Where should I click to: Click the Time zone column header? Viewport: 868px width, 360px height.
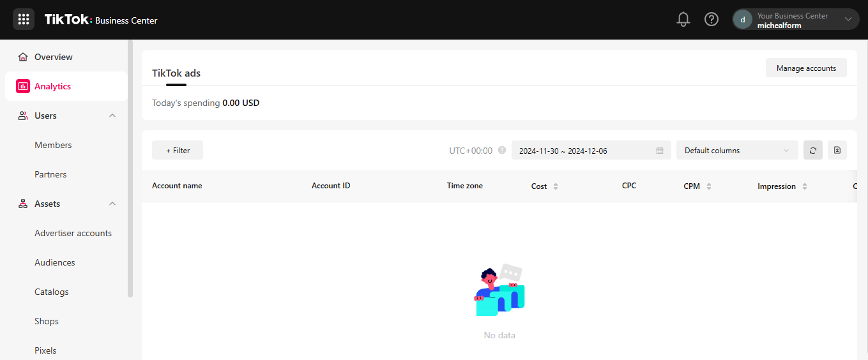pos(465,186)
